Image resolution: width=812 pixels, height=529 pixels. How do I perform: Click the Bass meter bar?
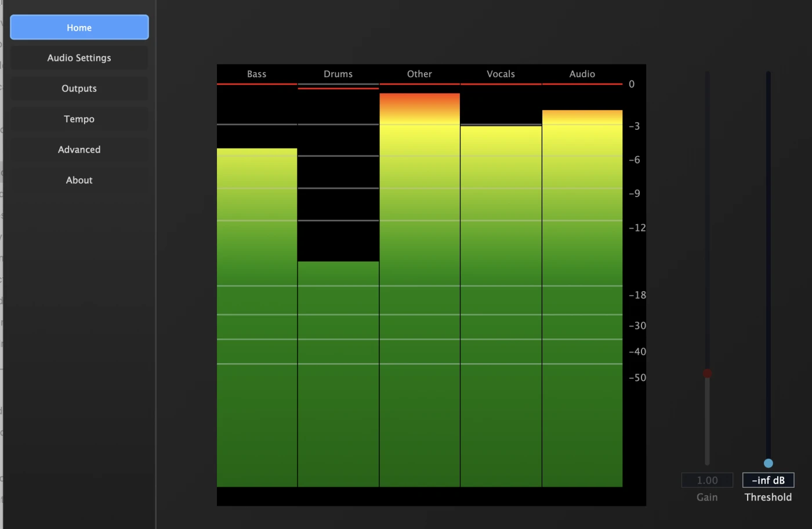[x=257, y=317]
